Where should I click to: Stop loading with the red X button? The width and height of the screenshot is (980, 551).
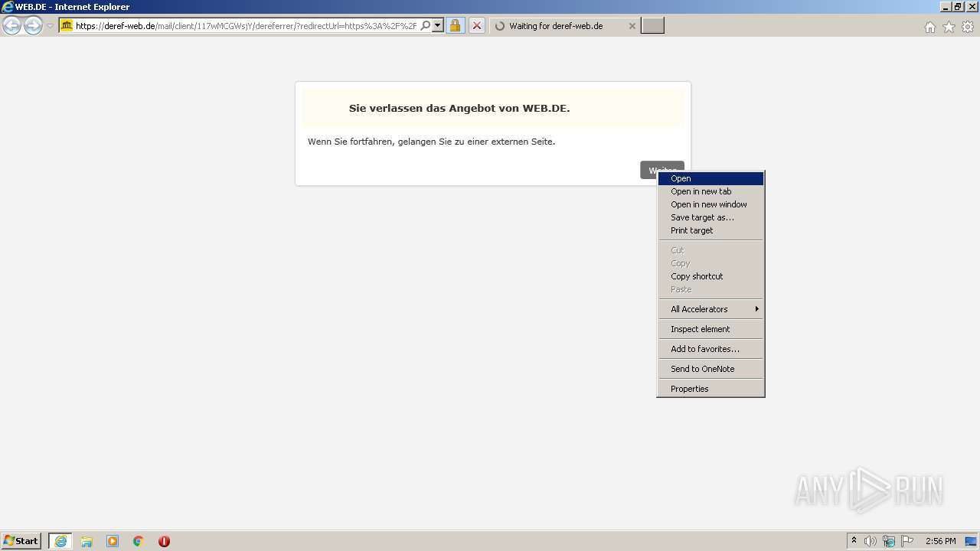click(476, 25)
